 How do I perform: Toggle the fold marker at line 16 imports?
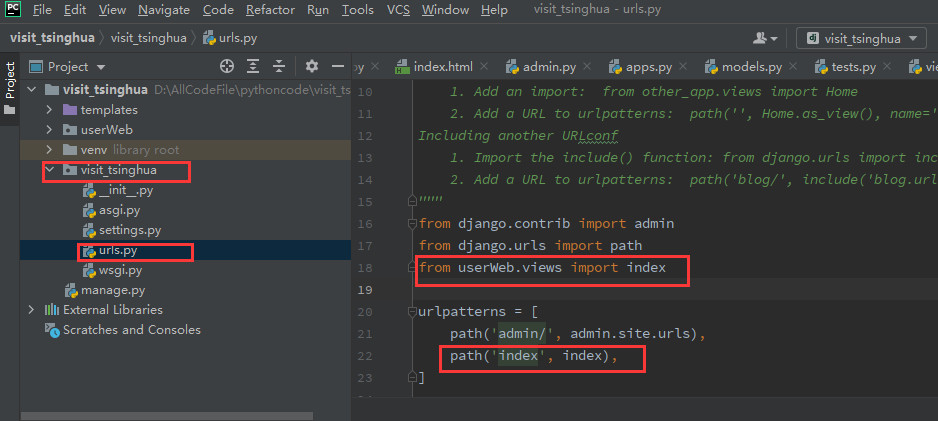point(412,224)
